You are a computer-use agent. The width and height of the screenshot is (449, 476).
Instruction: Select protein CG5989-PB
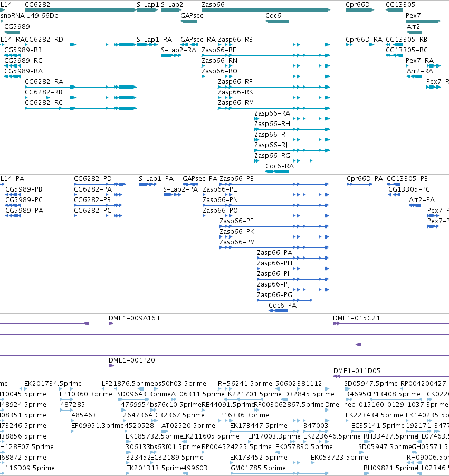coord(24,189)
